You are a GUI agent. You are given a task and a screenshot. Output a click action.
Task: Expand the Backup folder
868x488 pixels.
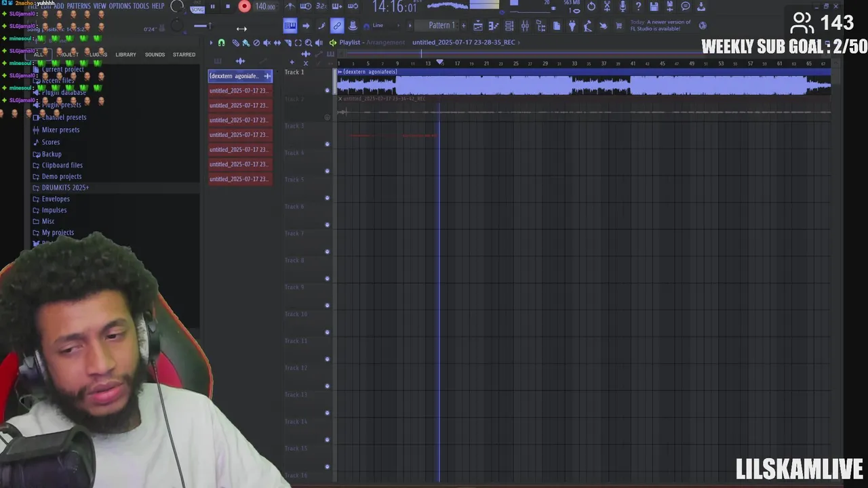click(52, 154)
